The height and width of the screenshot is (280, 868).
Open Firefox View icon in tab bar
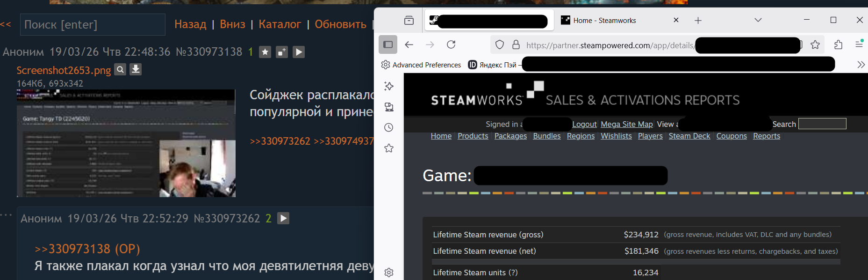pos(409,20)
